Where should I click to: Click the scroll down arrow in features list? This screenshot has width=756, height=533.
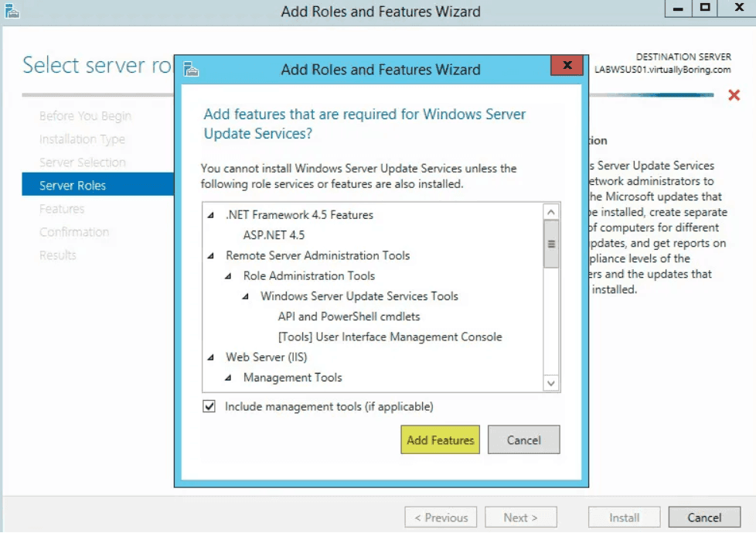click(x=551, y=384)
